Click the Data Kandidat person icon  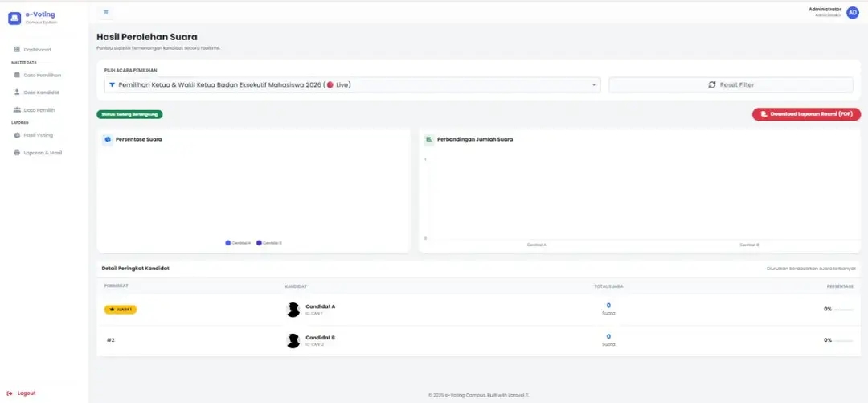[17, 92]
